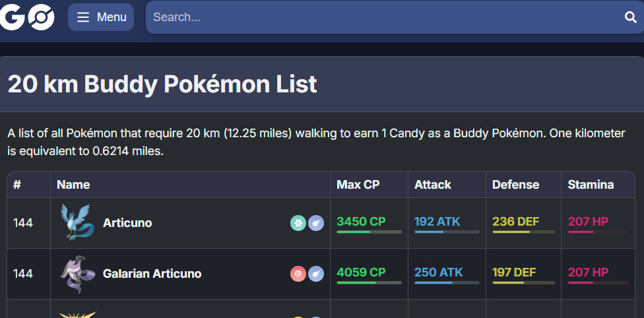644x318 pixels.
Task: Click the 3450 CP value
Action: 361,222
